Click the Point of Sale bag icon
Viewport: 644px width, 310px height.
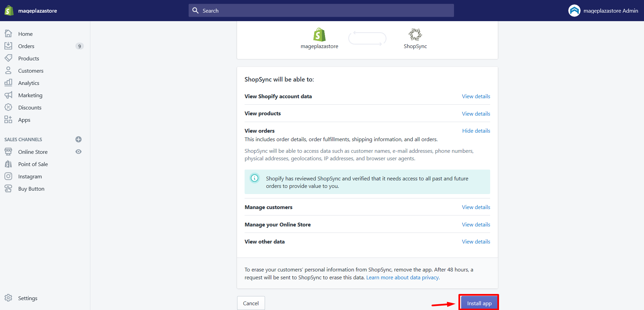tap(9, 164)
